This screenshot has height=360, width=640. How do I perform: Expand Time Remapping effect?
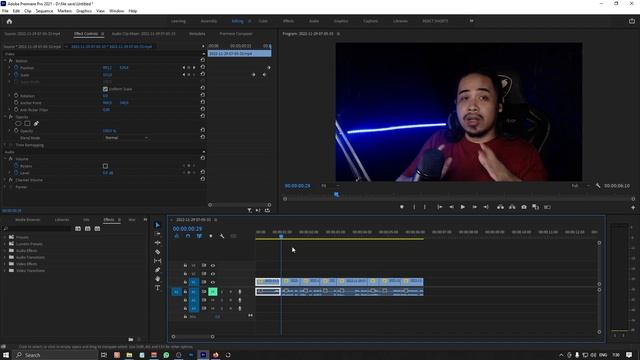pyautogui.click(x=5, y=144)
